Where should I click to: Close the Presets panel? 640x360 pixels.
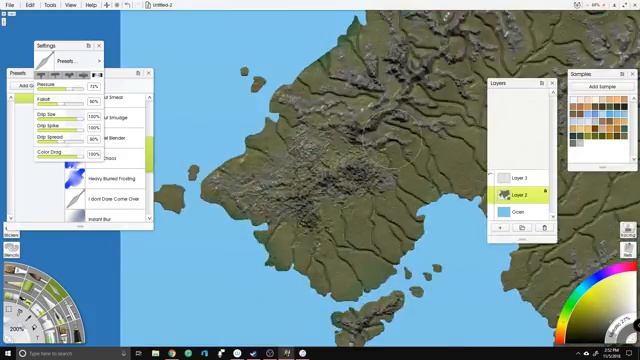149,73
